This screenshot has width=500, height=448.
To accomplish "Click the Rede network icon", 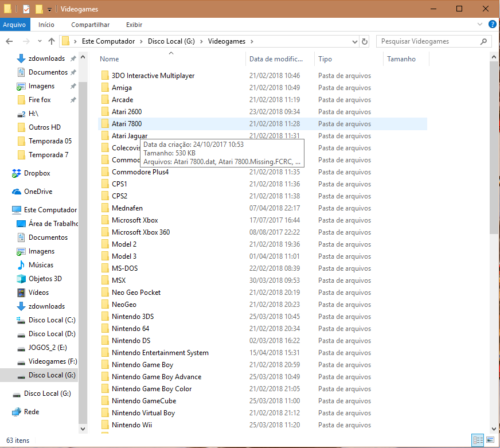I will click(17, 412).
